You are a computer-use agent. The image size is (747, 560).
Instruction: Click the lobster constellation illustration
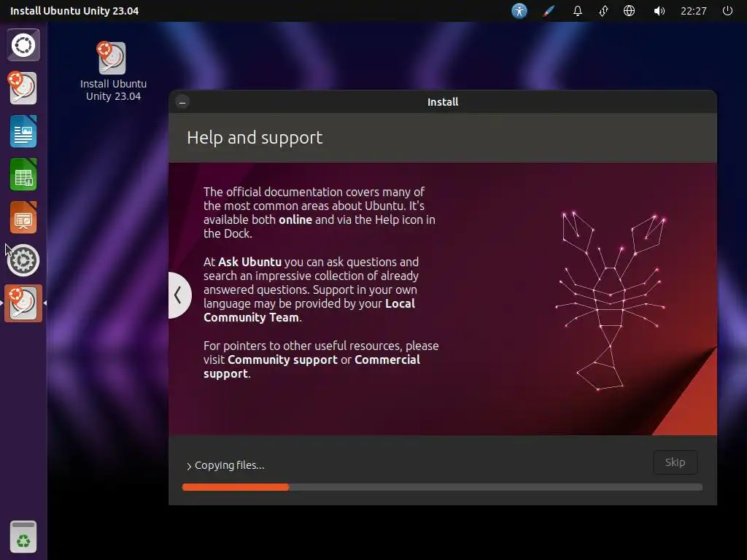[x=611, y=301]
